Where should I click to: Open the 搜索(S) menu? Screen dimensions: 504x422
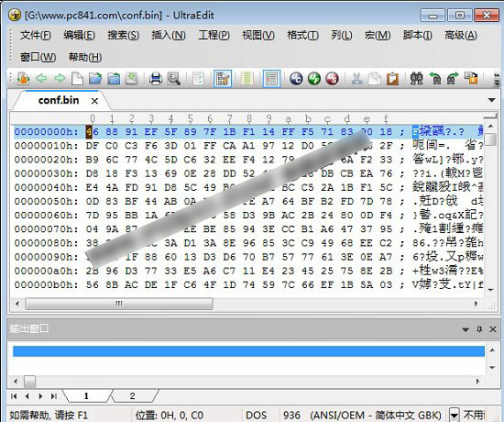[123, 35]
